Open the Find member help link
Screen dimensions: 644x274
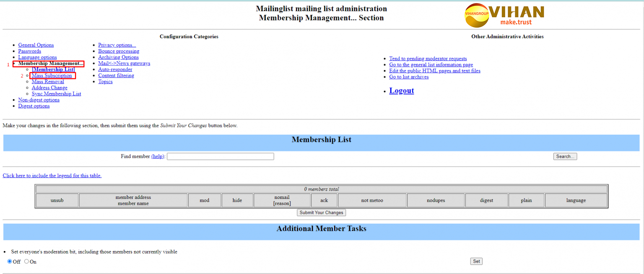(158, 157)
